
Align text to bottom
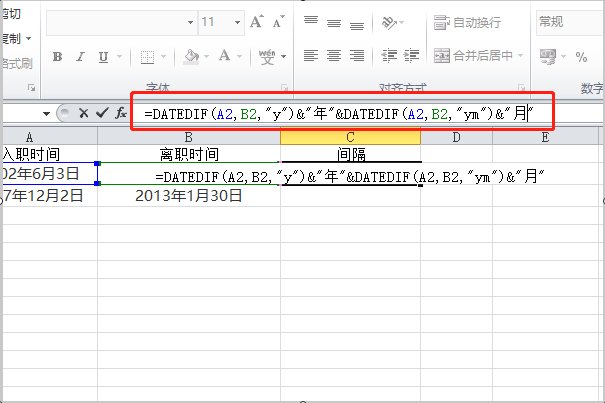coord(357,24)
